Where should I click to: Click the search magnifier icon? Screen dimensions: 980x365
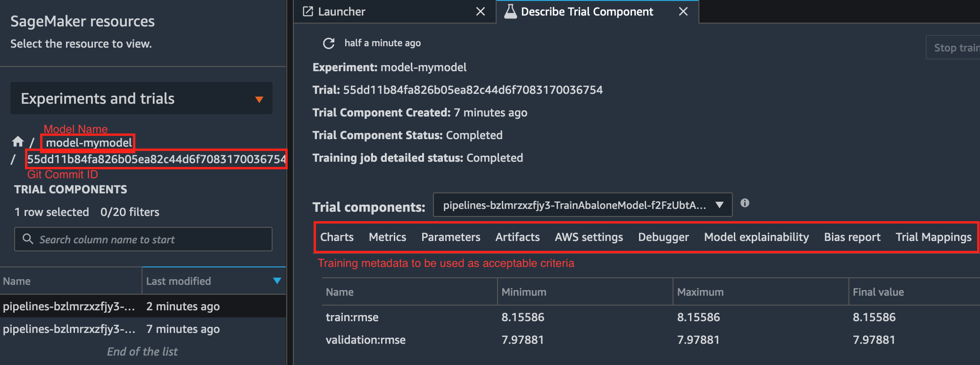click(x=28, y=239)
